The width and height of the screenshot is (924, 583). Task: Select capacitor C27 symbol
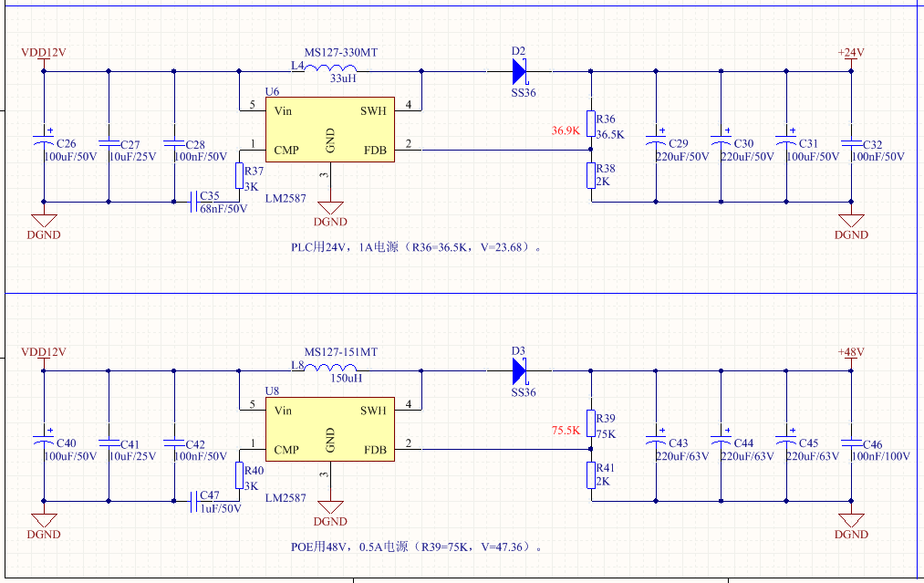tap(109, 142)
